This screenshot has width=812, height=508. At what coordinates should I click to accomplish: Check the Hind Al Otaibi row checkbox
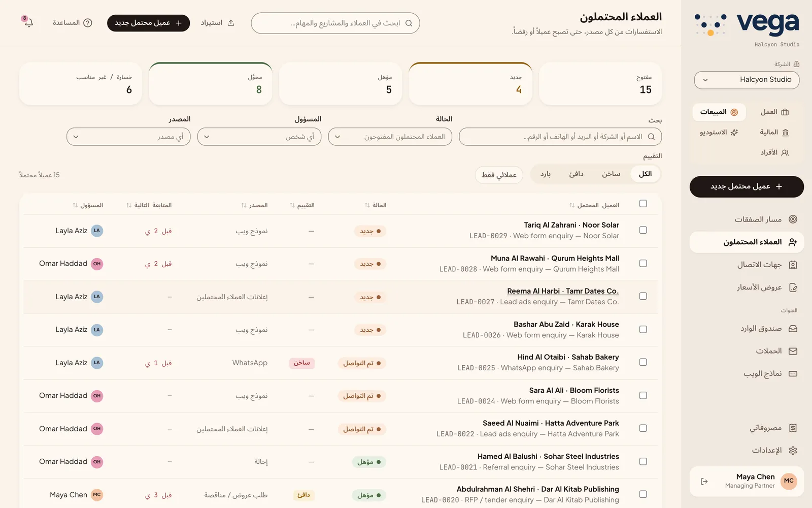click(x=643, y=362)
